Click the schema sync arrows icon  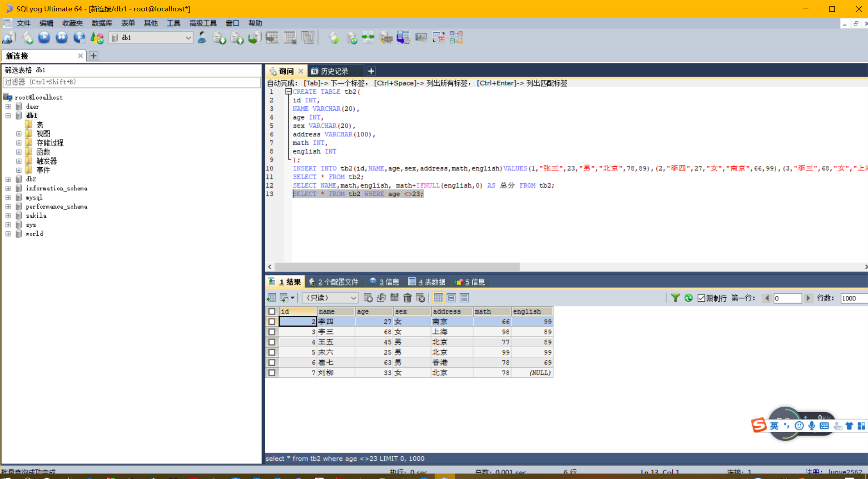[x=368, y=38]
